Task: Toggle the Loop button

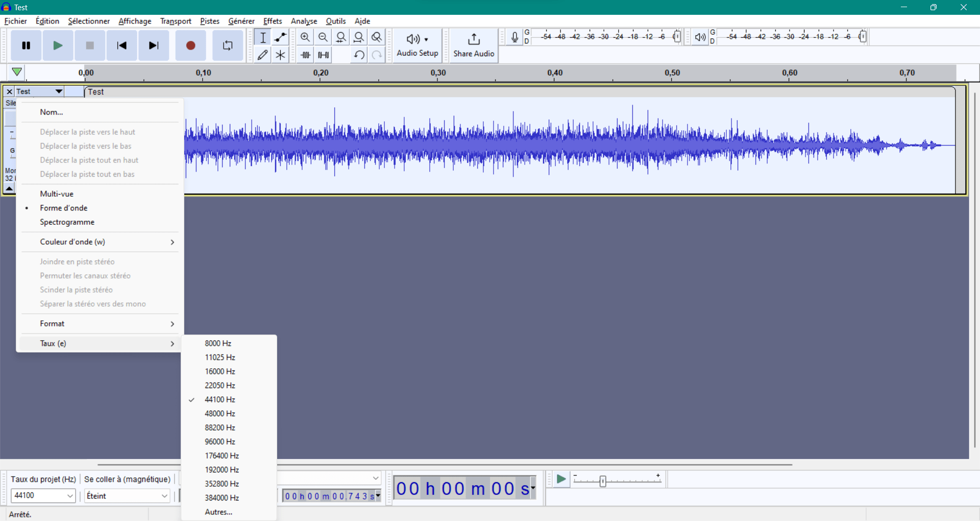Action: [x=228, y=45]
